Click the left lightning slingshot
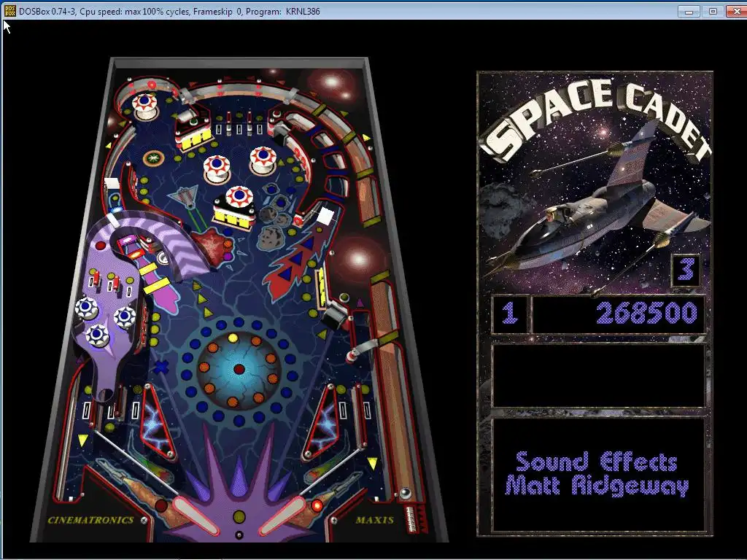 coord(158,421)
